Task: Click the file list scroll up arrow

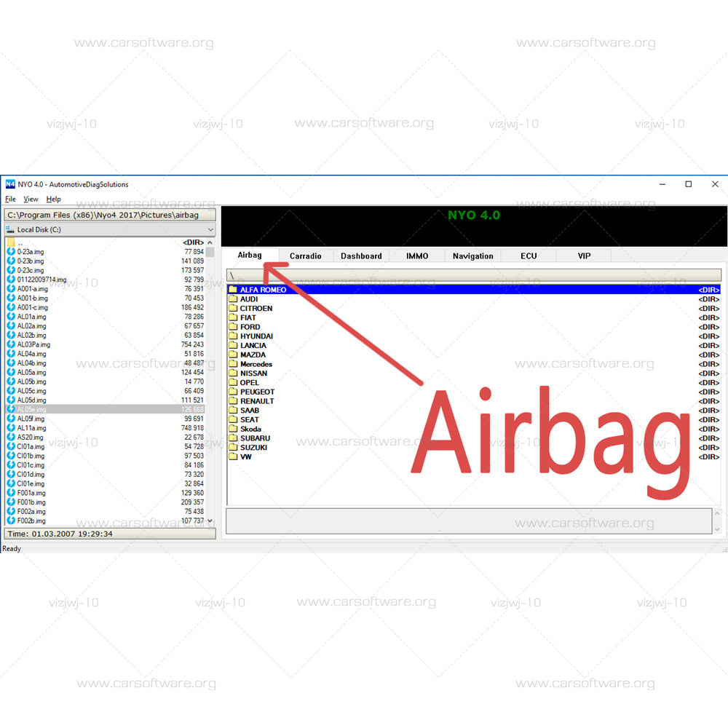Action: [210, 242]
